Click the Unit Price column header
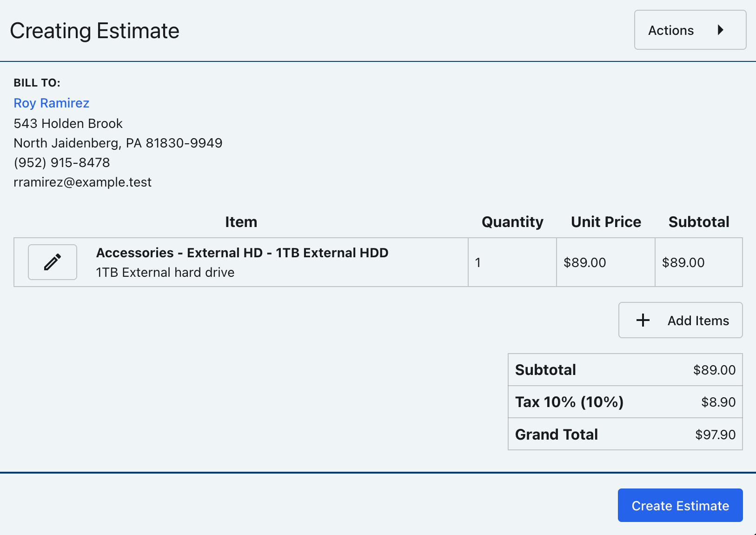This screenshot has width=756, height=535. [x=606, y=222]
